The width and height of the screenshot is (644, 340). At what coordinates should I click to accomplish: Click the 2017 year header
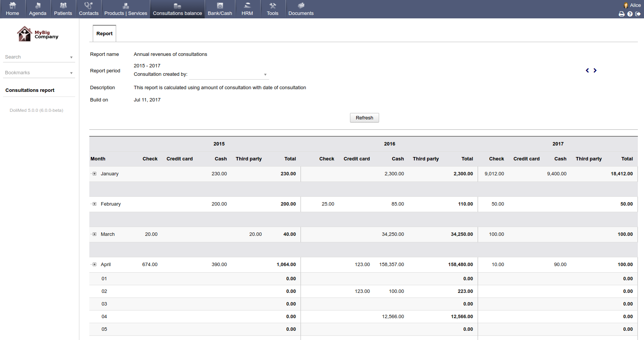[x=558, y=144]
